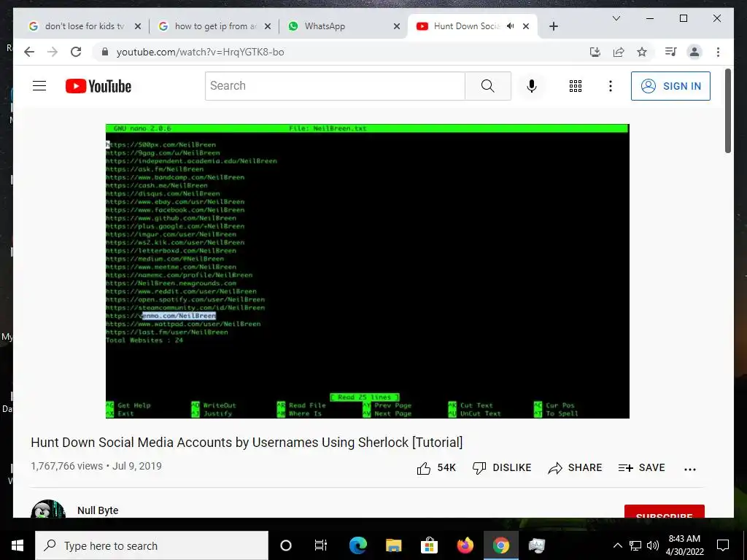Click the video title text

247,442
